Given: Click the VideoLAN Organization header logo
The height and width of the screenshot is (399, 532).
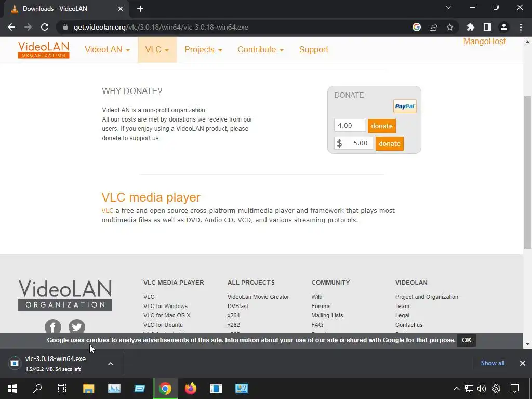Looking at the screenshot, I should coord(44,49).
